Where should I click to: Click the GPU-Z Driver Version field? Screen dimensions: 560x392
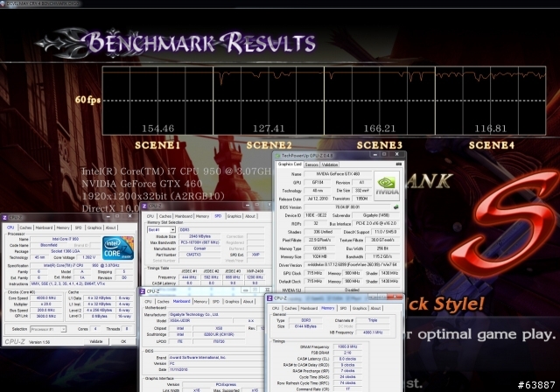(x=352, y=265)
